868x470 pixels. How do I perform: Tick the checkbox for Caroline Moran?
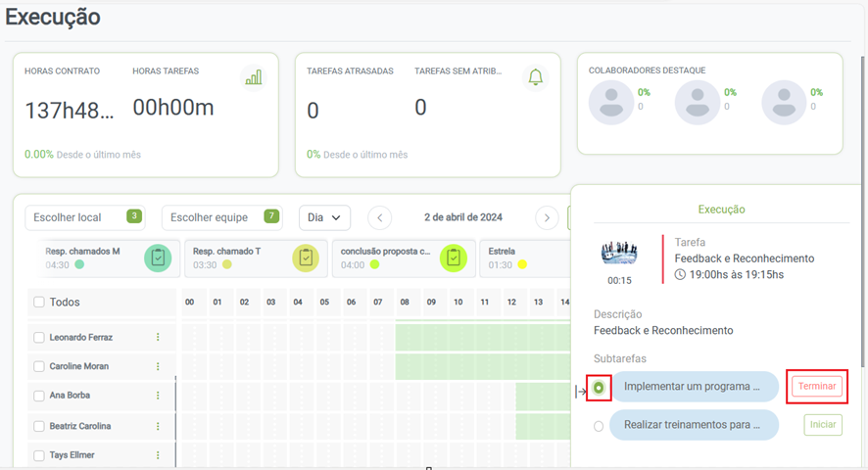(39, 366)
